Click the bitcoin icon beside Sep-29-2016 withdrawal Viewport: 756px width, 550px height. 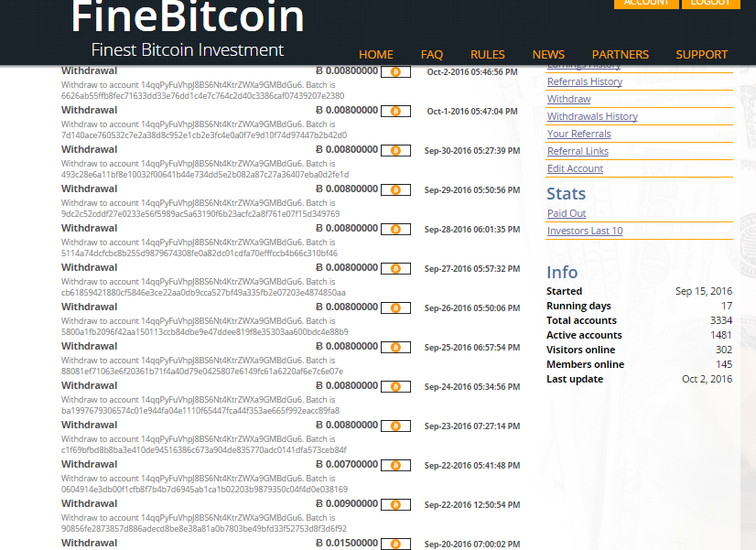(395, 190)
